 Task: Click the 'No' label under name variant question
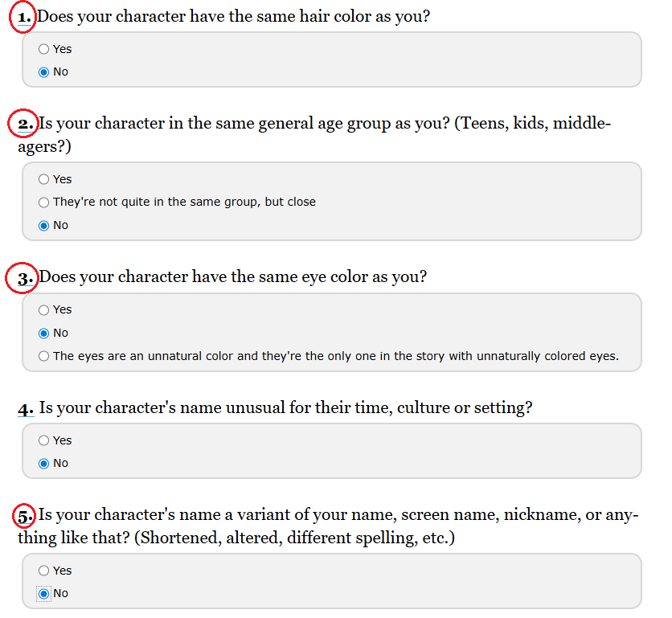coord(61,593)
